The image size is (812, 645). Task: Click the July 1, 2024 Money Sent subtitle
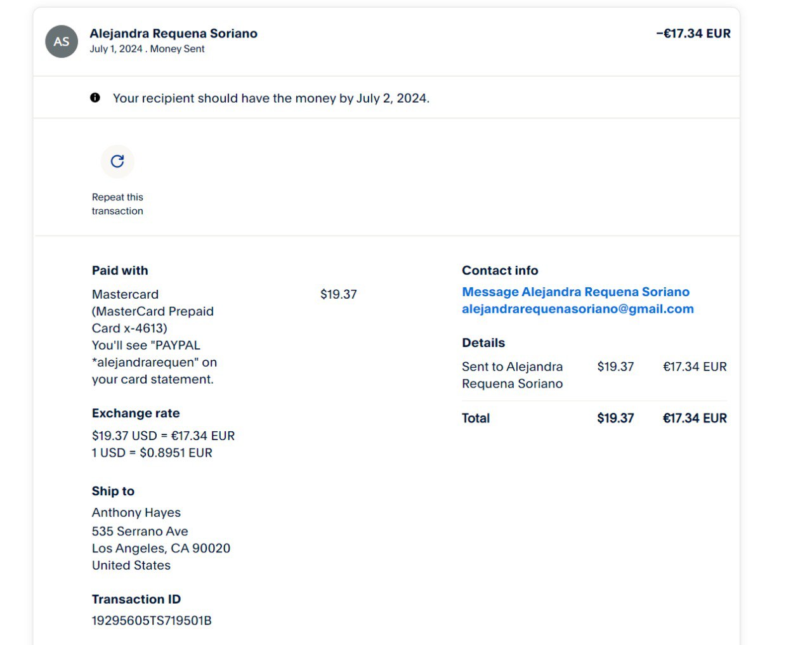[x=147, y=49]
